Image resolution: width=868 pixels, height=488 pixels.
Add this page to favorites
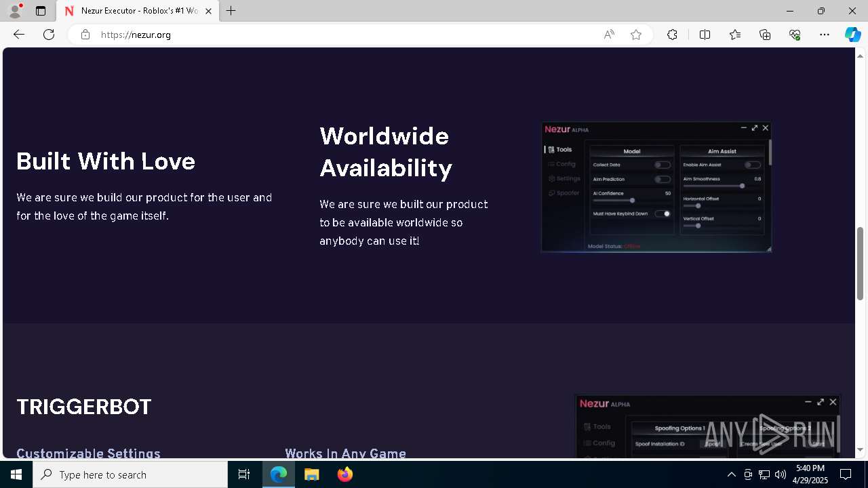tap(636, 35)
